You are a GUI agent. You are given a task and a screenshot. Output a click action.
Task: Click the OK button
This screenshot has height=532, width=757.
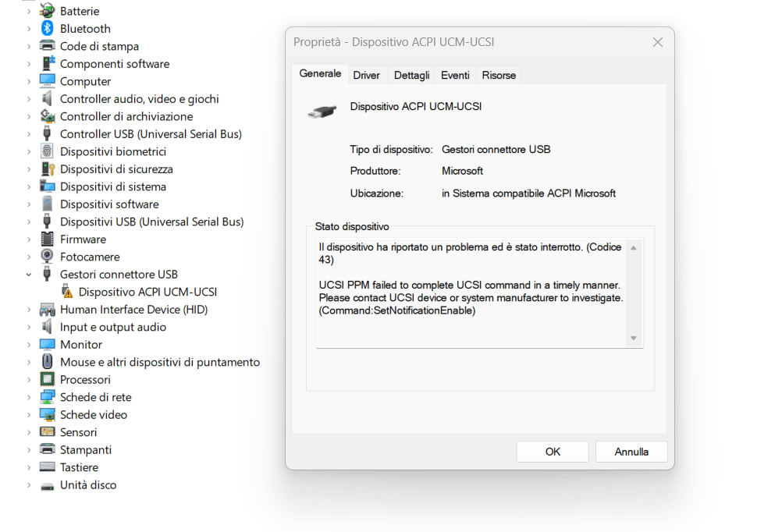553,451
